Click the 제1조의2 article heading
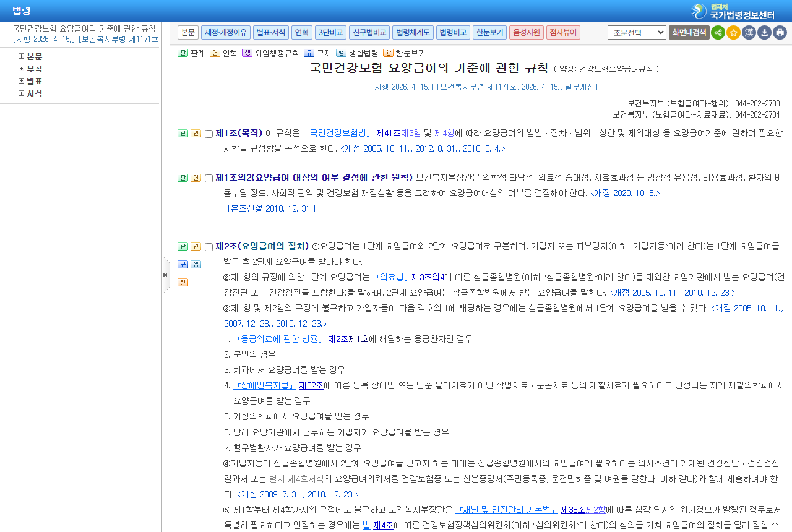The height and width of the screenshot is (532, 792). [x=314, y=178]
